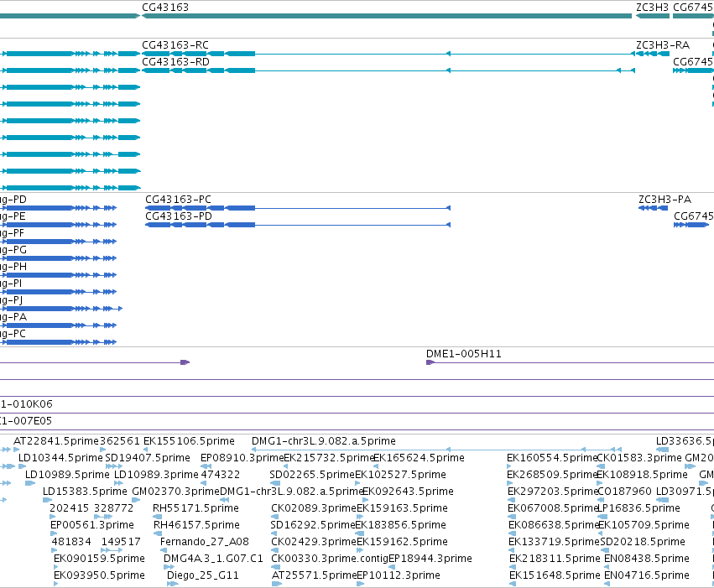This screenshot has height=588, width=714.
Task: Click the EK090159.5prime EST label
Action: (x=99, y=559)
